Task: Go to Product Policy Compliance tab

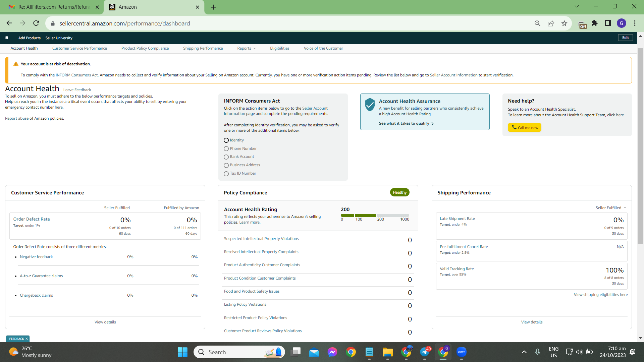Action: coord(145,48)
